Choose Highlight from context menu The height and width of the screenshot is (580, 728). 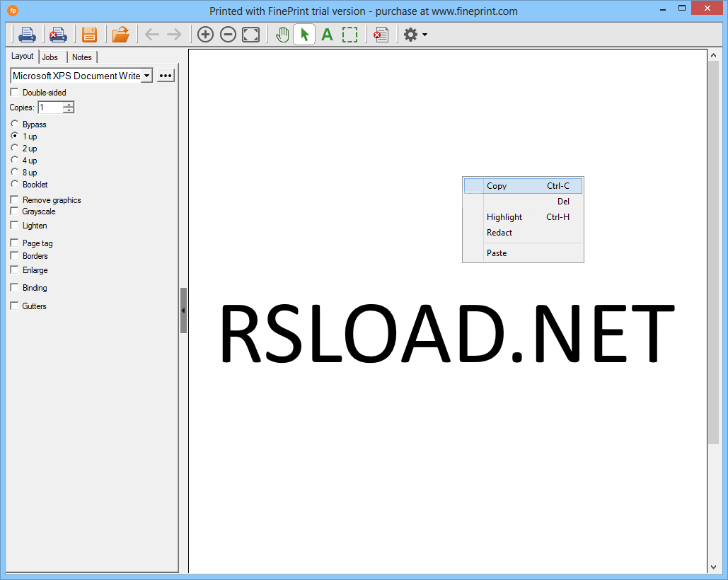tap(523, 217)
